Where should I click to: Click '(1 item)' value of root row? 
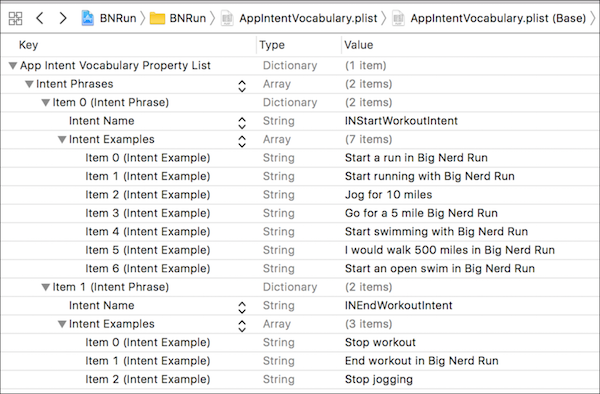point(365,65)
